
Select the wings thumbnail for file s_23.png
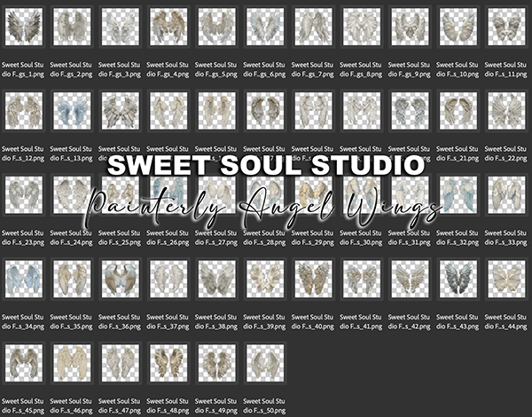point(24,195)
